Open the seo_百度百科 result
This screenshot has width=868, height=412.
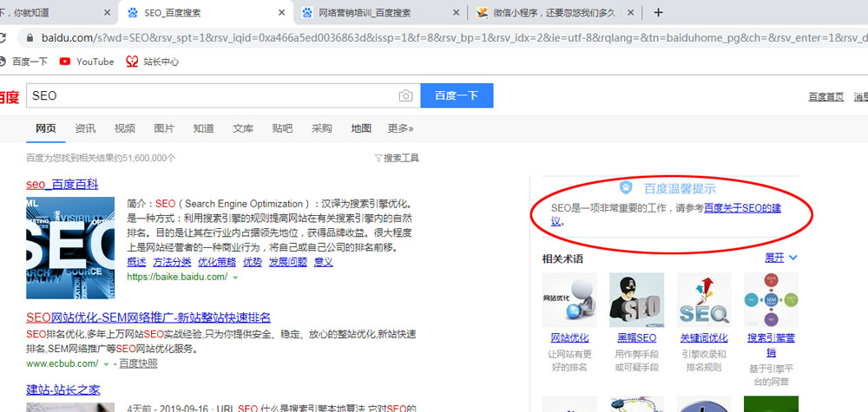tap(62, 184)
